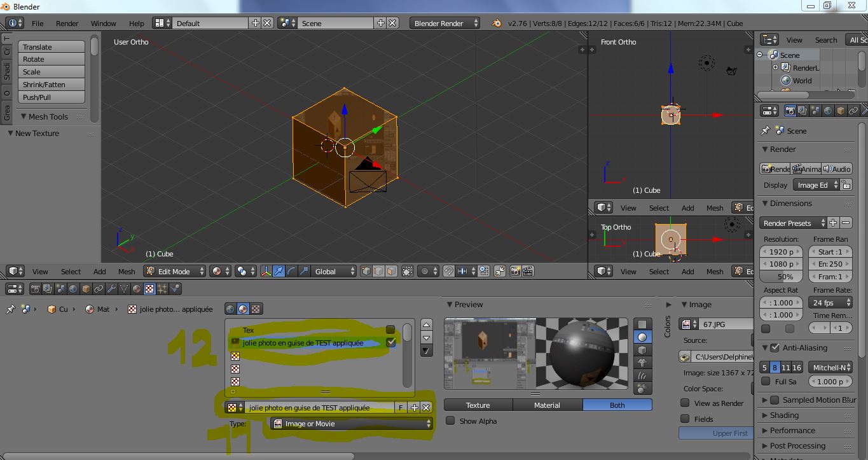Open the Blender Render engine dropdown
Image resolution: width=868 pixels, height=460 pixels.
(445, 23)
